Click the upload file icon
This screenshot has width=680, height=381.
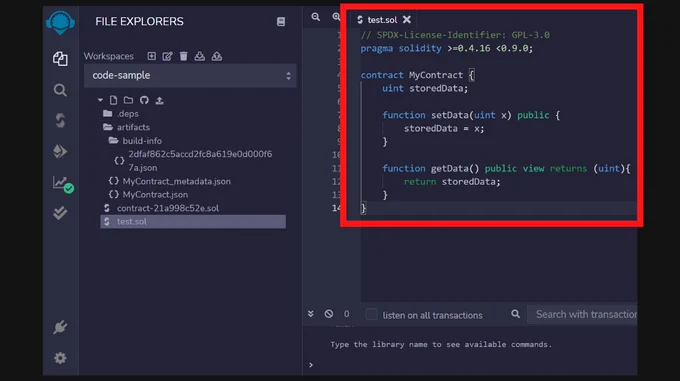(x=160, y=101)
